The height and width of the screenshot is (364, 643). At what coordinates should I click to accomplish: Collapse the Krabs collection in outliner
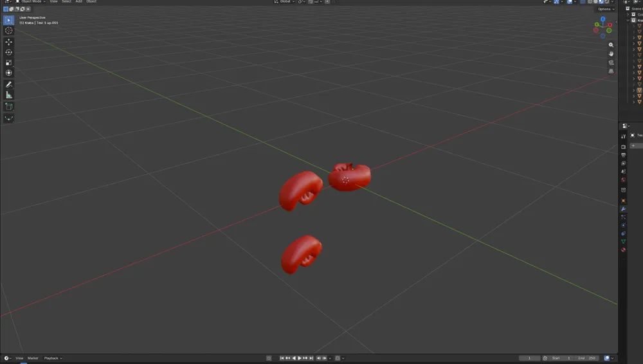tap(628, 20)
